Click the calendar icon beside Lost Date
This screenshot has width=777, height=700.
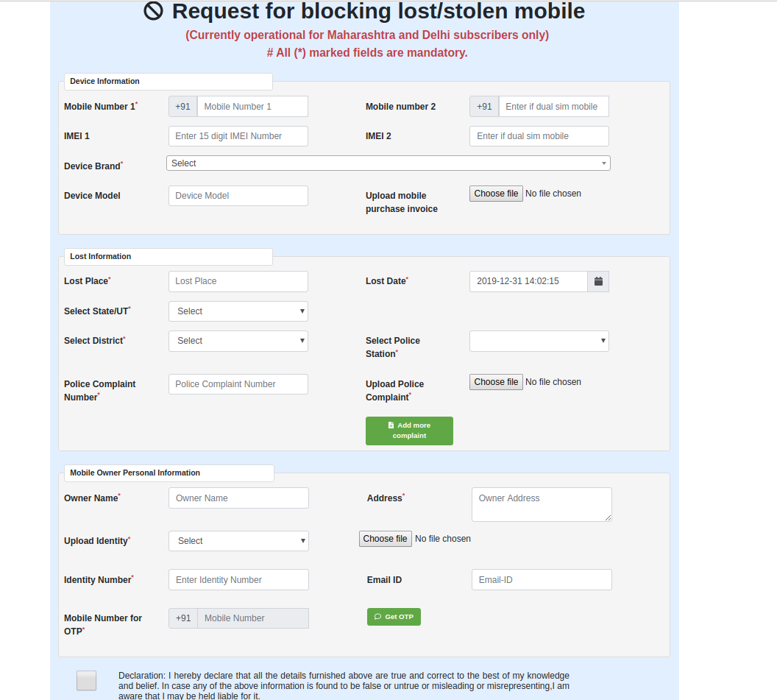598,281
